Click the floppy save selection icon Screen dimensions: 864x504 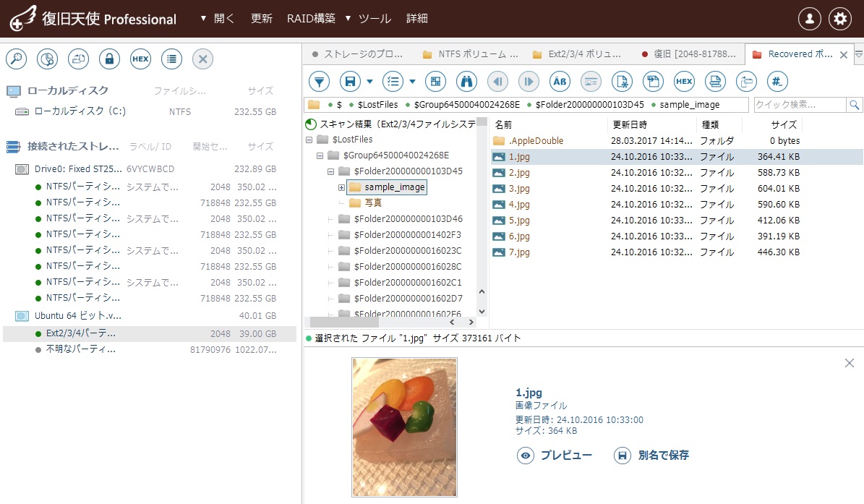pos(350,82)
